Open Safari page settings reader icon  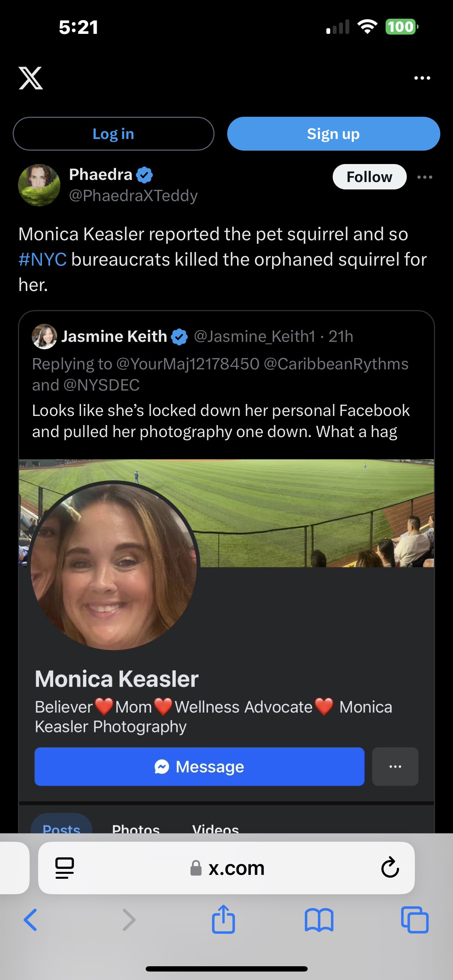[x=65, y=868]
